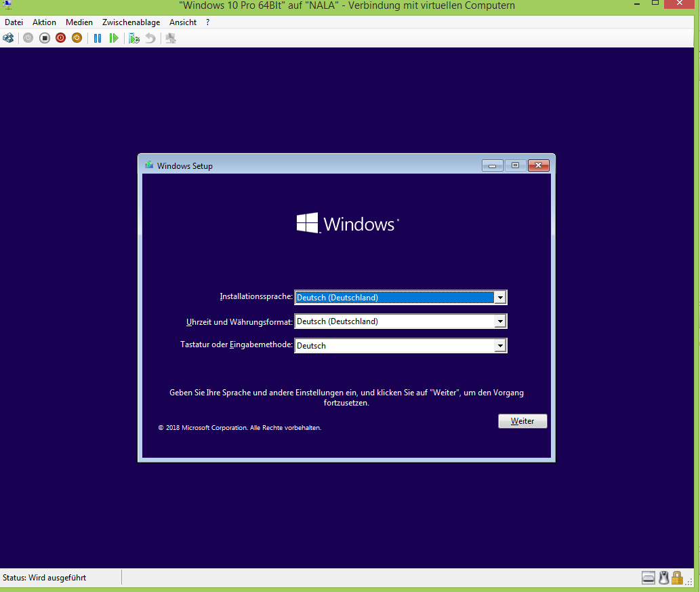This screenshot has height=592, width=700.
Task: Click the greyed-out Start VM icon
Action: [28, 38]
